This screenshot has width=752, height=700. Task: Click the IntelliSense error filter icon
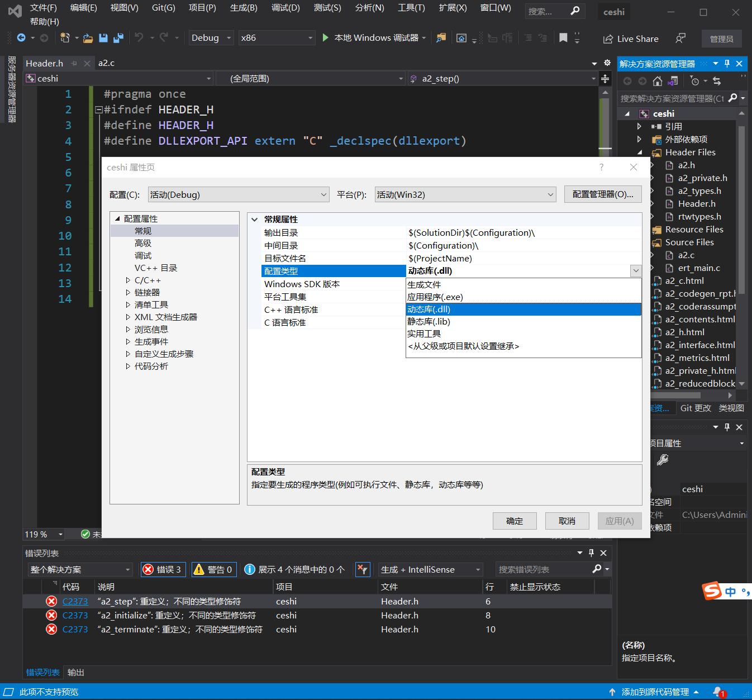pyautogui.click(x=363, y=569)
